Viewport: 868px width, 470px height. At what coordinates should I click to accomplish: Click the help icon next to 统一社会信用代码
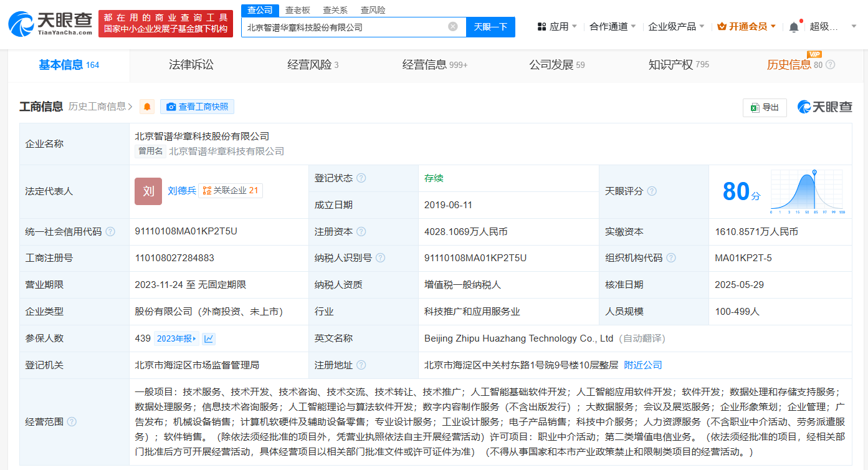(110, 232)
